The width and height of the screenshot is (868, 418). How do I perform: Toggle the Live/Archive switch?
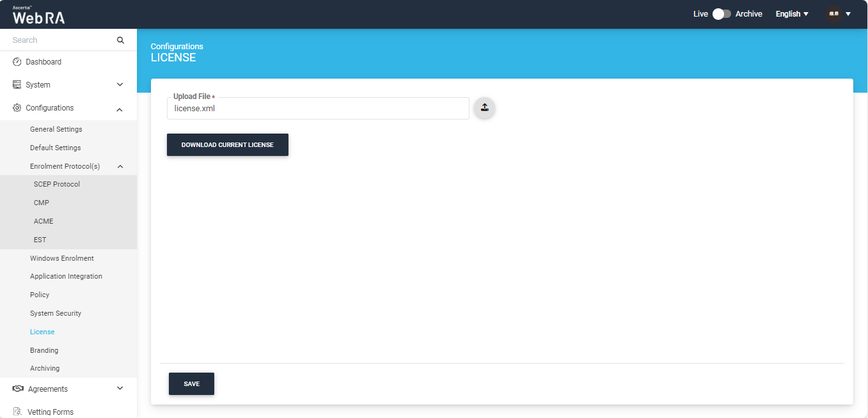[x=722, y=14]
